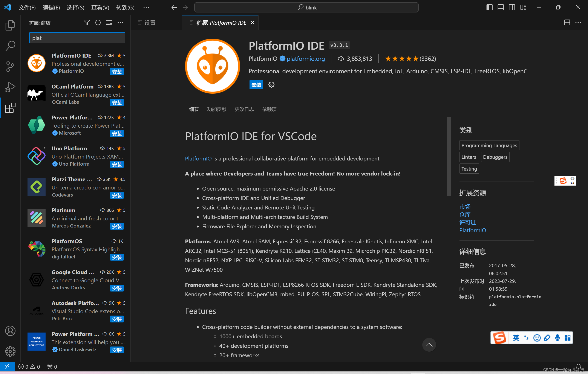This screenshot has width=588, height=374.
Task: Filter extensions with the funnel icon
Action: point(87,23)
